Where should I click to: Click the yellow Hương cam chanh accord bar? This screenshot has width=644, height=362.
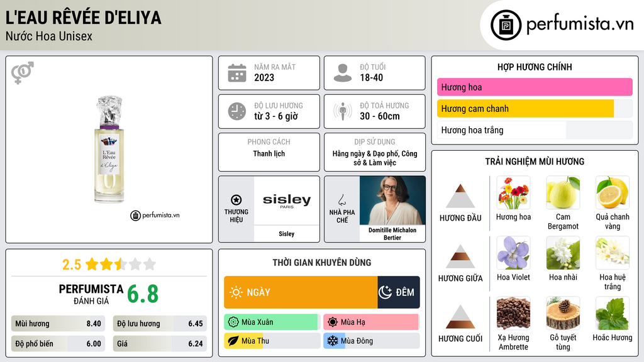coord(535,108)
